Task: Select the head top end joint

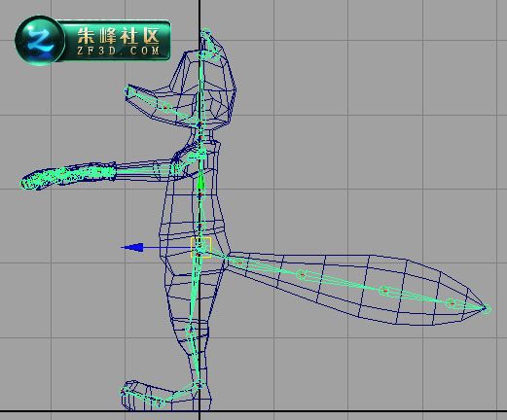Action: [205, 33]
